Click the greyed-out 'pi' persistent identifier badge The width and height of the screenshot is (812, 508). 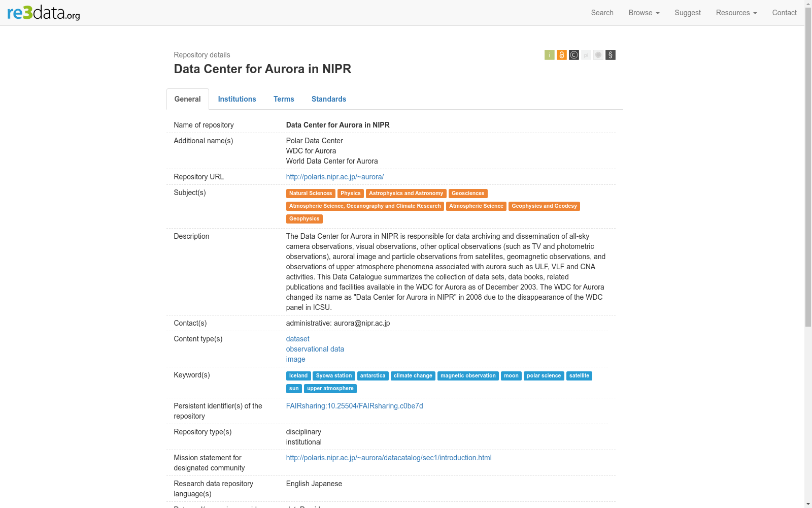(586, 55)
